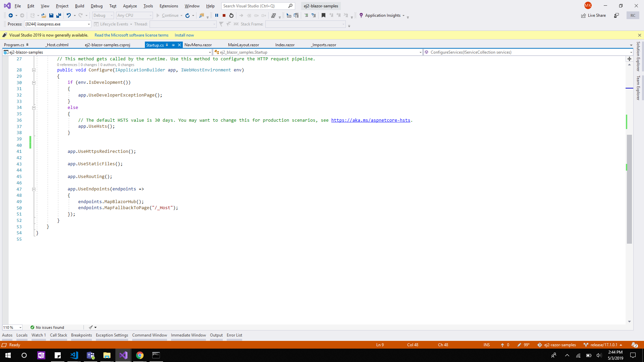Click the Break All pause icon
This screenshot has width=644, height=362.
pyautogui.click(x=216, y=15)
